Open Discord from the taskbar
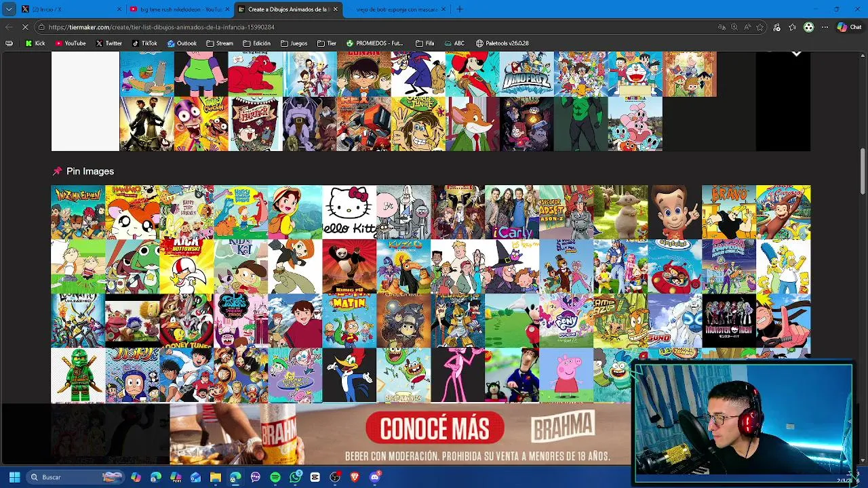This screenshot has height=488, width=868. (x=374, y=477)
